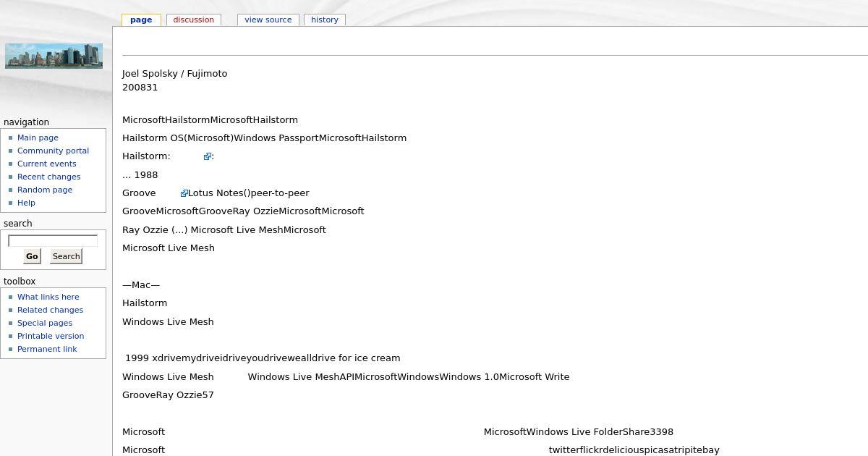868x456 pixels.
Task: Open Current events link
Action: pyautogui.click(x=46, y=164)
